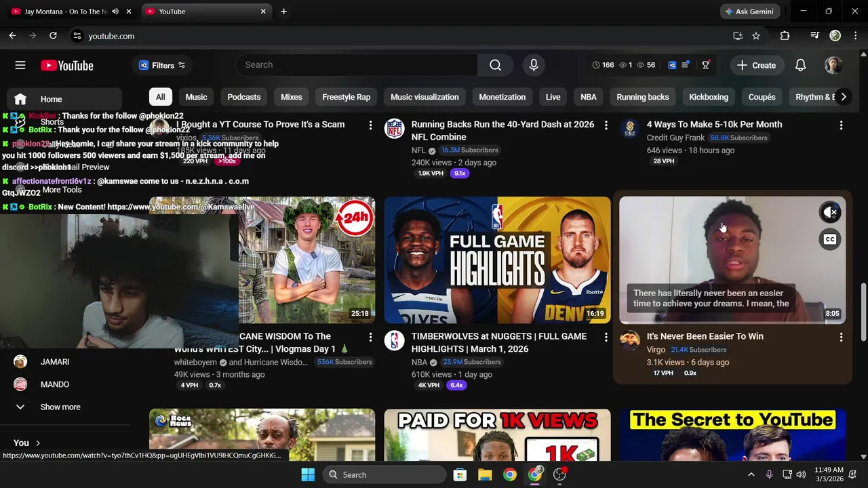Select the Music chip
This screenshot has height=488, width=868.
tap(196, 97)
